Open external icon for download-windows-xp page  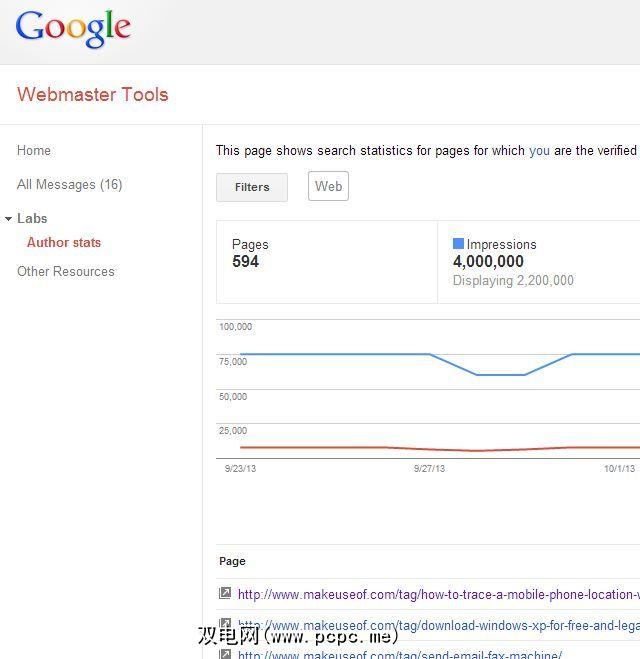coord(226,625)
